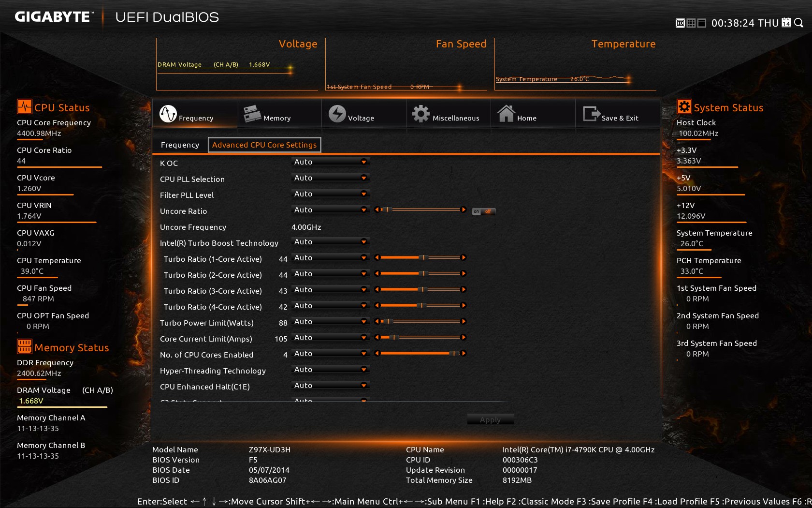The width and height of the screenshot is (812, 508).
Task: Adjust the Turbo Power Limit slider
Action: tap(420, 321)
